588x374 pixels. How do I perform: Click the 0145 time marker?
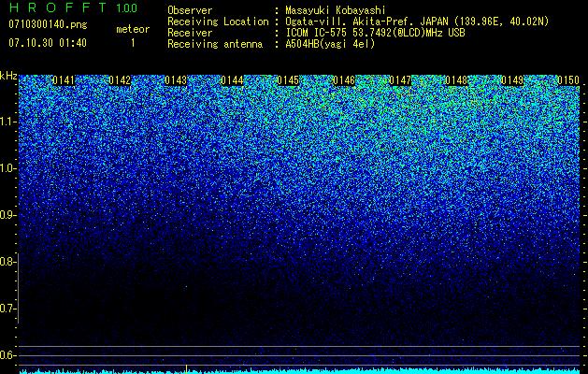(x=288, y=80)
